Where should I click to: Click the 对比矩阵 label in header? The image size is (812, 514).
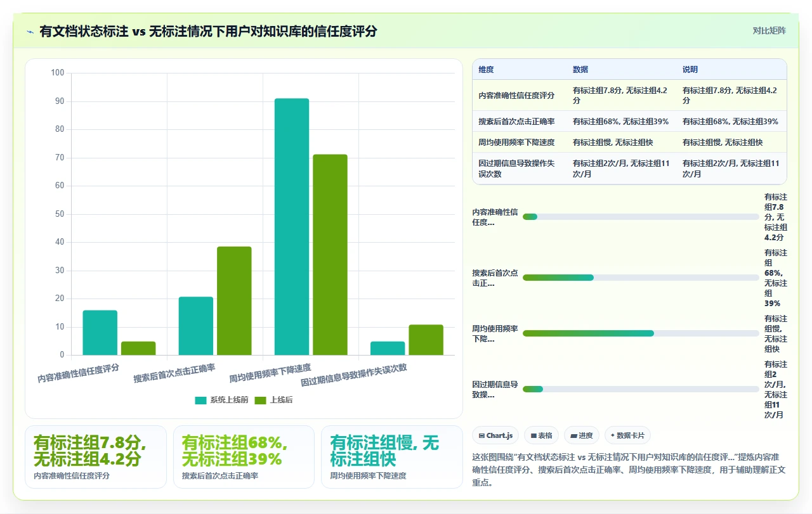769,30
